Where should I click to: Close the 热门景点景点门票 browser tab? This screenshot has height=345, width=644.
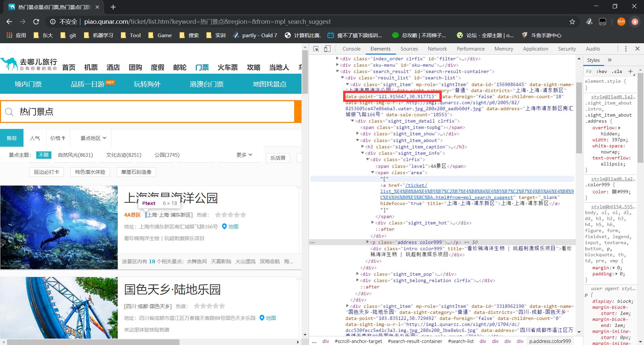[x=97, y=7]
